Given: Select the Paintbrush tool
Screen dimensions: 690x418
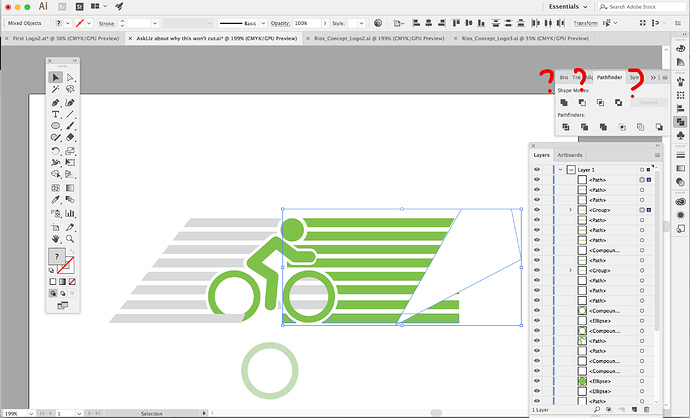Looking at the screenshot, I should [70, 126].
